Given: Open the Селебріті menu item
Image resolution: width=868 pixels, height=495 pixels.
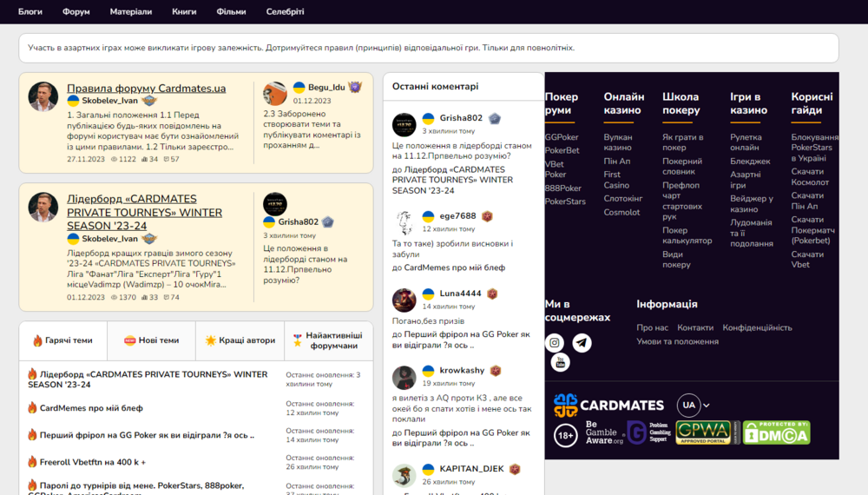Looking at the screenshot, I should pyautogui.click(x=285, y=12).
